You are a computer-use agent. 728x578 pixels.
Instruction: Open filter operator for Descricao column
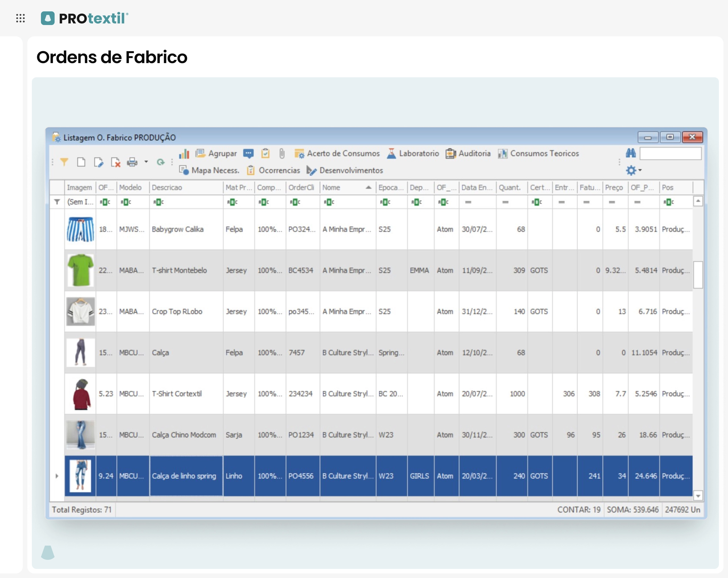[x=158, y=202]
